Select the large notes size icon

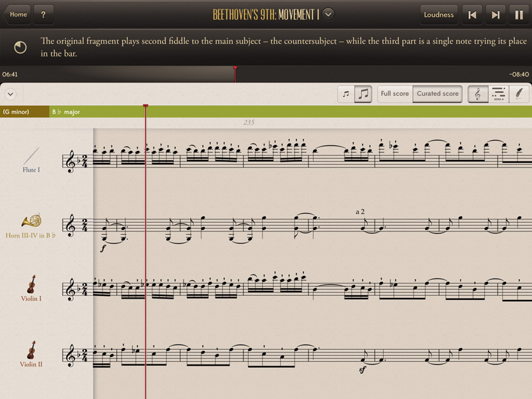click(363, 94)
